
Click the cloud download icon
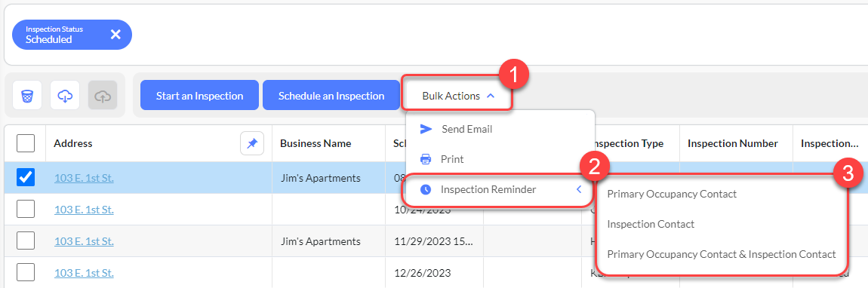coord(65,96)
